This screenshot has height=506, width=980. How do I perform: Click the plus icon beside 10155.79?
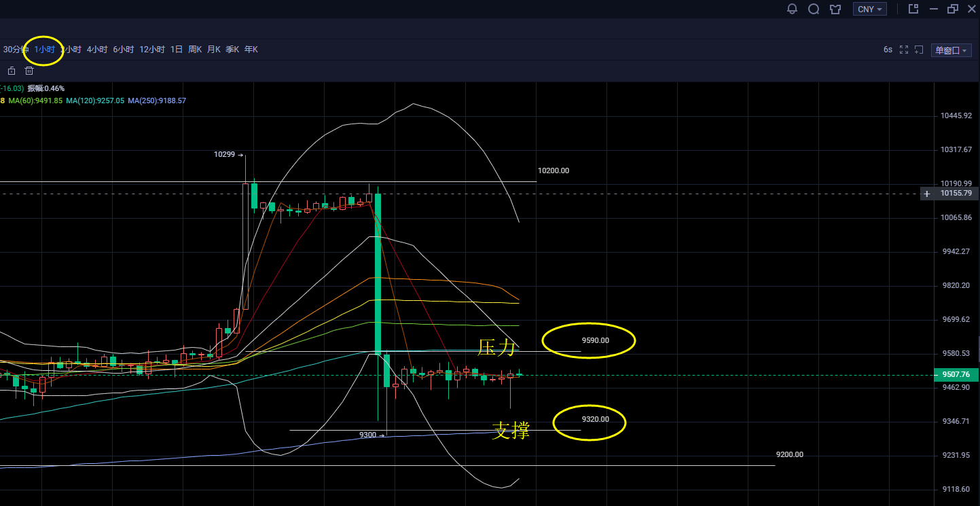(x=927, y=194)
